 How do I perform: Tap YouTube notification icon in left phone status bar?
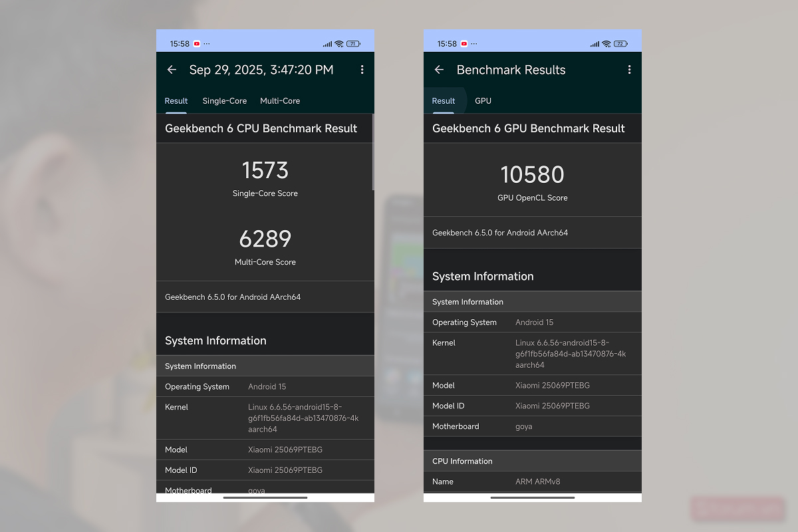197,44
